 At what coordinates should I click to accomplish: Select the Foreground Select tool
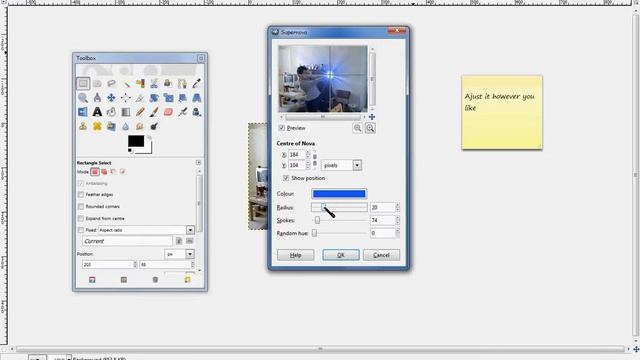pyautogui.click(x=168, y=84)
